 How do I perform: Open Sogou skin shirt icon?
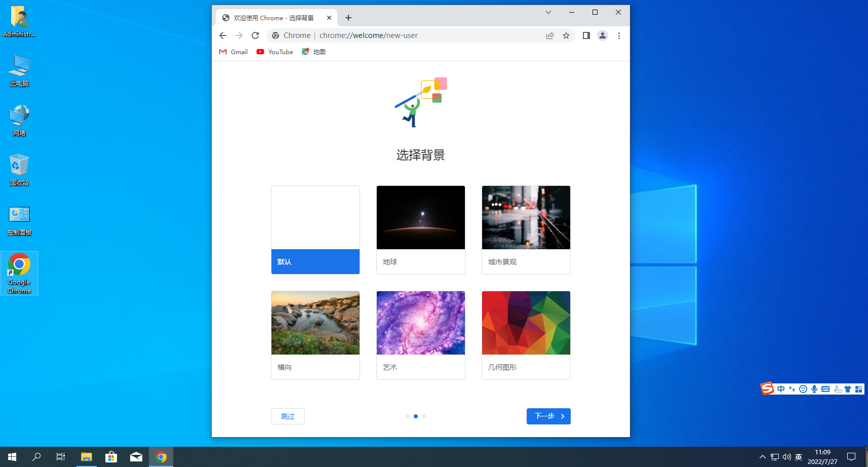(848, 389)
